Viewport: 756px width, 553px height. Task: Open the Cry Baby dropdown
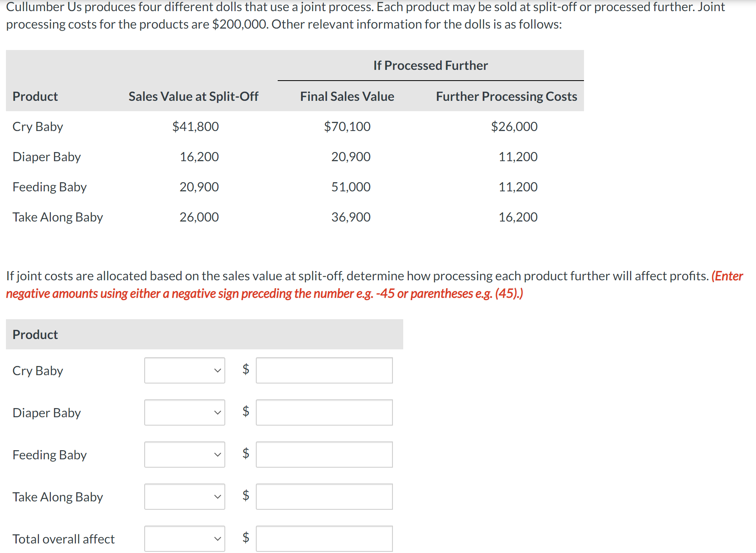click(x=185, y=370)
